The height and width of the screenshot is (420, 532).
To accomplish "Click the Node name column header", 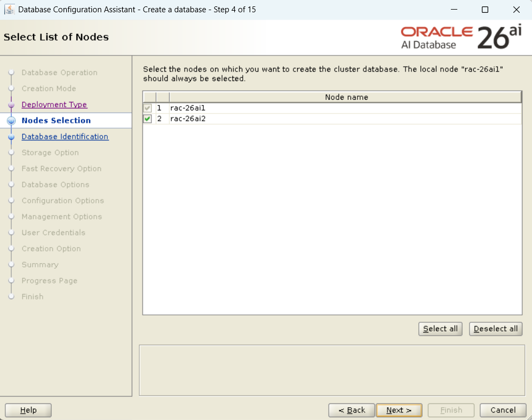I will click(x=346, y=97).
